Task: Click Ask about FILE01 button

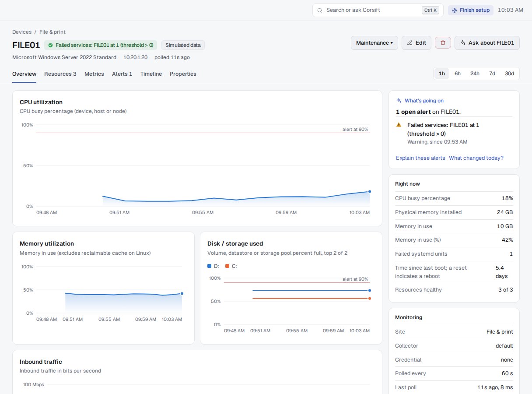Action: click(x=487, y=43)
